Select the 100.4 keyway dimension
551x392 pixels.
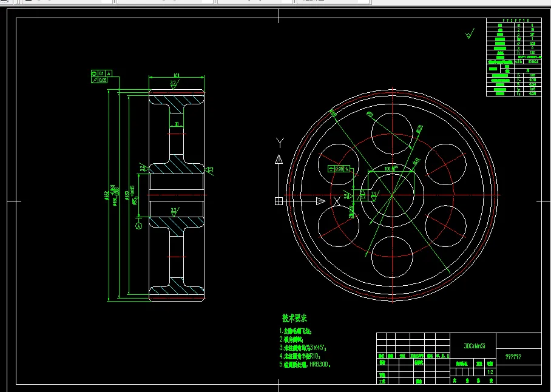point(390,169)
